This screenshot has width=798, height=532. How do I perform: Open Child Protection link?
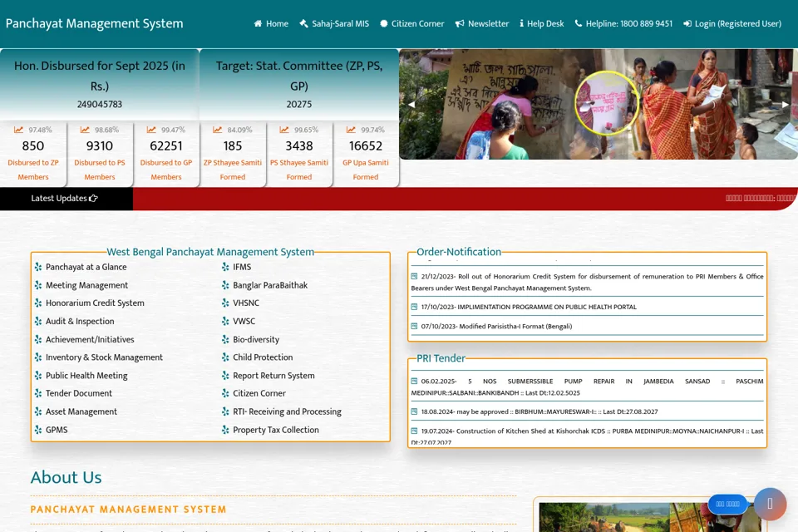263,357
